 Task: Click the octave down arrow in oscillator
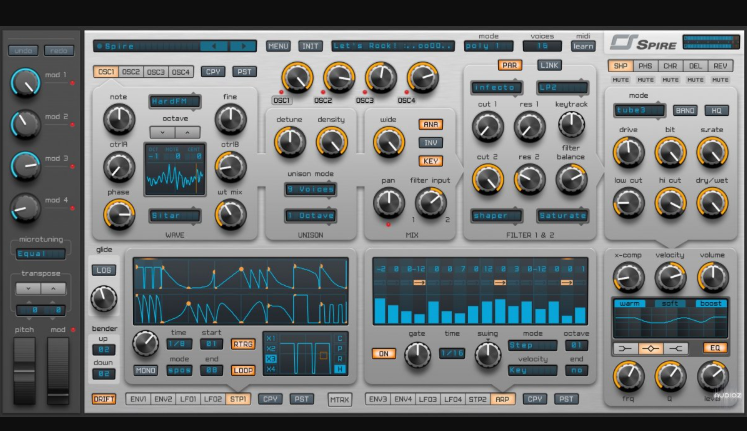[162, 132]
